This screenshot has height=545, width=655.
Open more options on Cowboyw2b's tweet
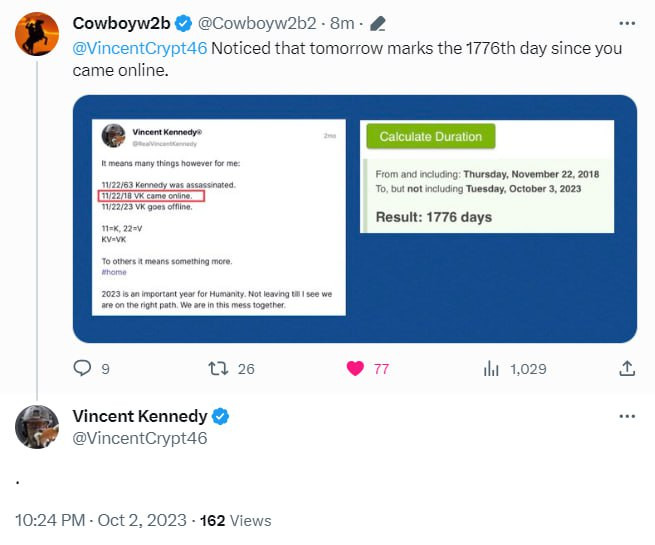(626, 22)
